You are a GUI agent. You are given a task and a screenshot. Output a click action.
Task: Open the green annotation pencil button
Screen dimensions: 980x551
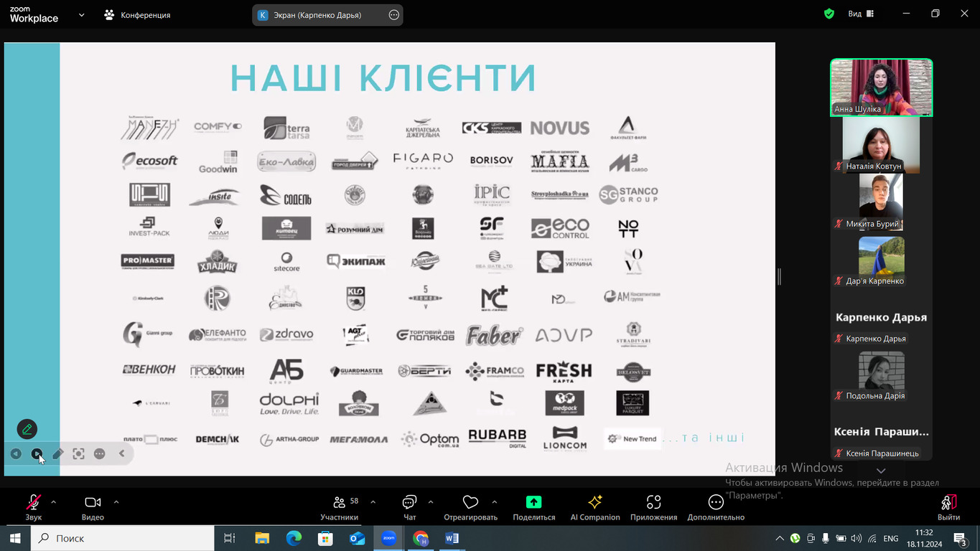click(27, 429)
